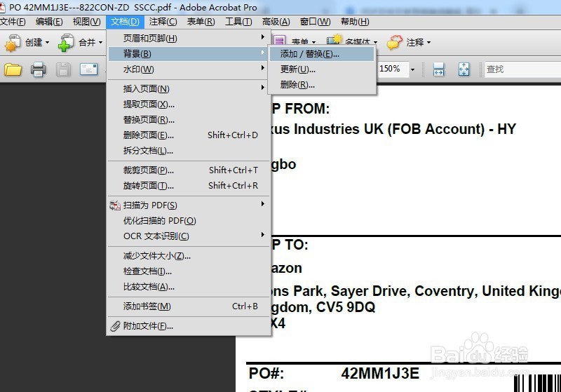Click the Multimedia toolbar icon
Image resolution: width=561 pixels, height=392 pixels.
[334, 40]
